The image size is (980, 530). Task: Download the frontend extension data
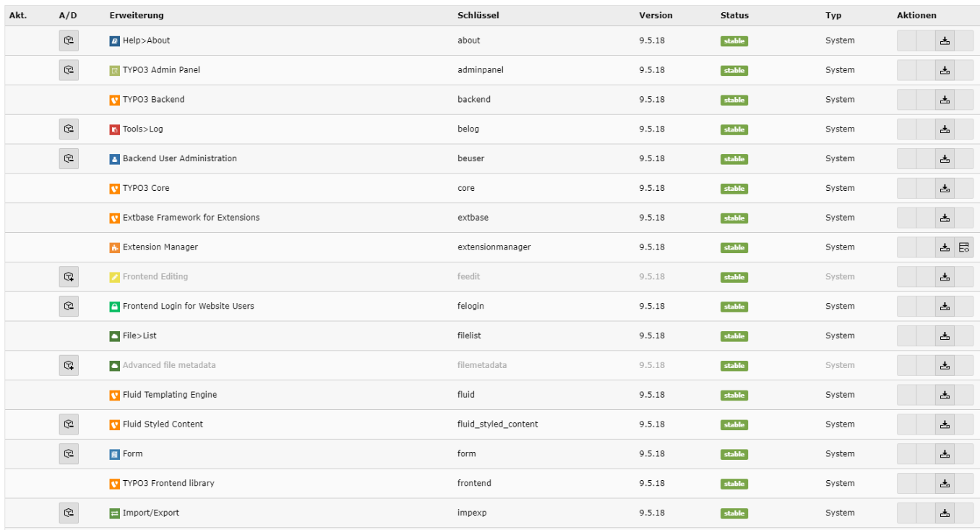click(945, 484)
